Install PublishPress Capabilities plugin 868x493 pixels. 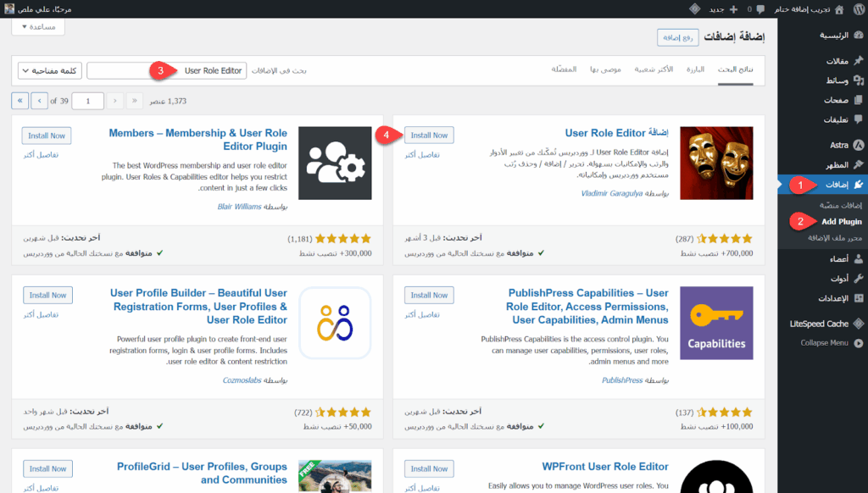[429, 295]
